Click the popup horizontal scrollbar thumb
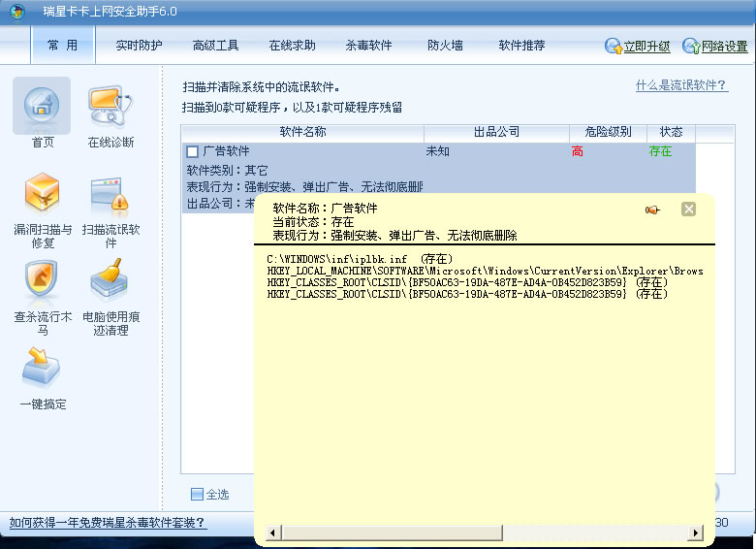This screenshot has height=549, width=756. 393,533
